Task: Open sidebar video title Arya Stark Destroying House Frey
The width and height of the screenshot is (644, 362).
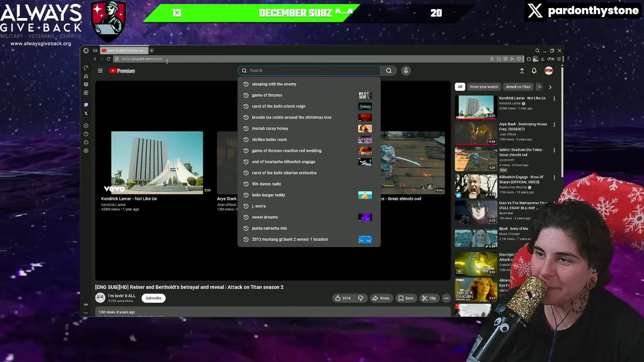Action: [x=523, y=126]
